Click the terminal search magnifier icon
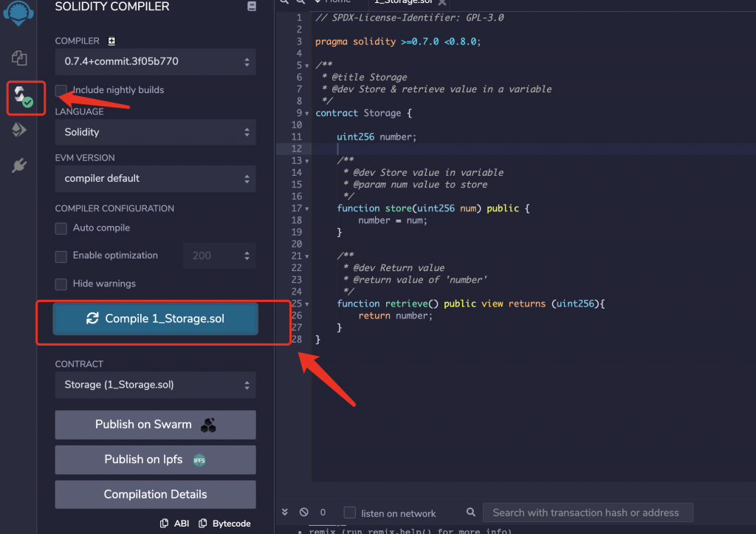The height and width of the screenshot is (534, 756). point(470,513)
